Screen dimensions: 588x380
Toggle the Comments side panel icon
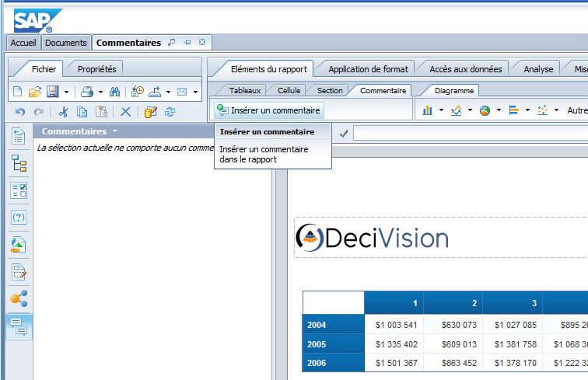click(19, 327)
